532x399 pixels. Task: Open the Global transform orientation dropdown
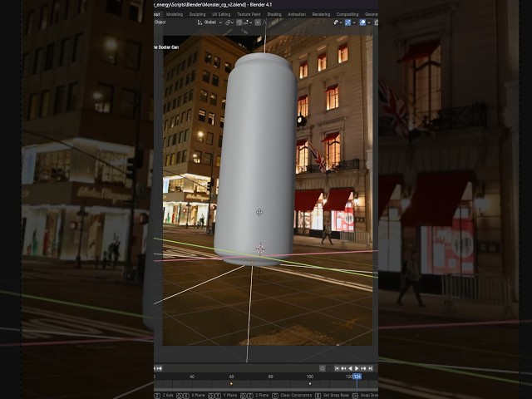[x=210, y=22]
